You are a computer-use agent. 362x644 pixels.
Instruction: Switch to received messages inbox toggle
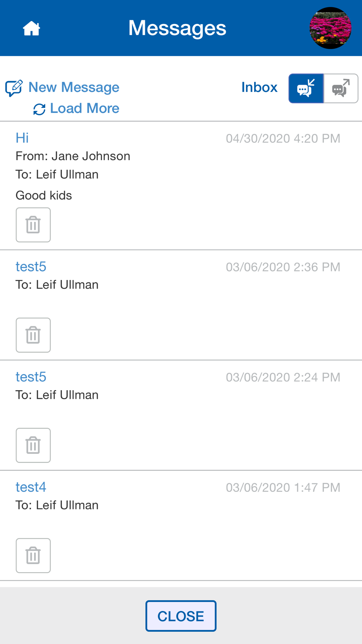coord(306,88)
